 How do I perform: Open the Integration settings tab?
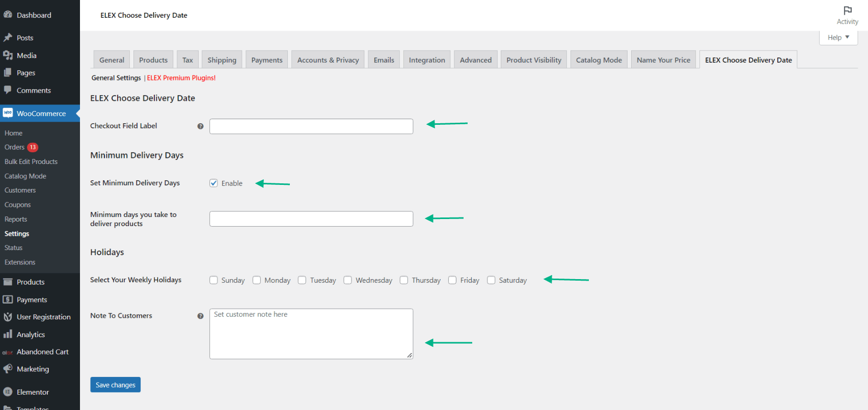coord(427,60)
